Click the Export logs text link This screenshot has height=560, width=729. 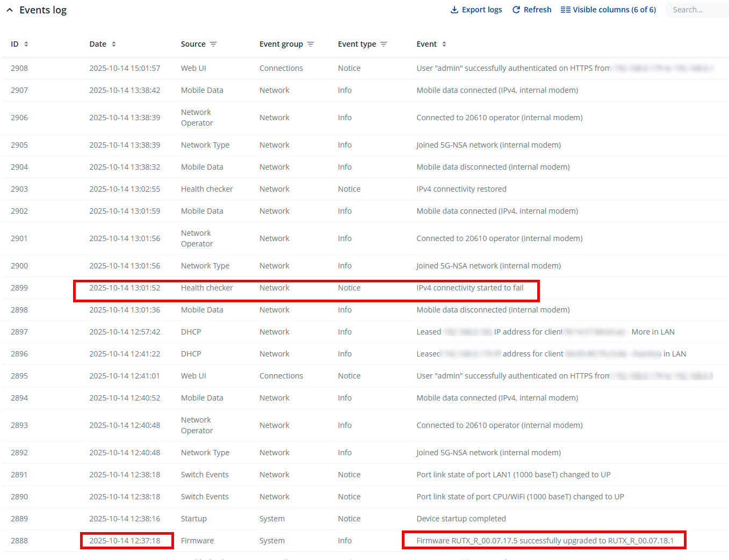[482, 10]
